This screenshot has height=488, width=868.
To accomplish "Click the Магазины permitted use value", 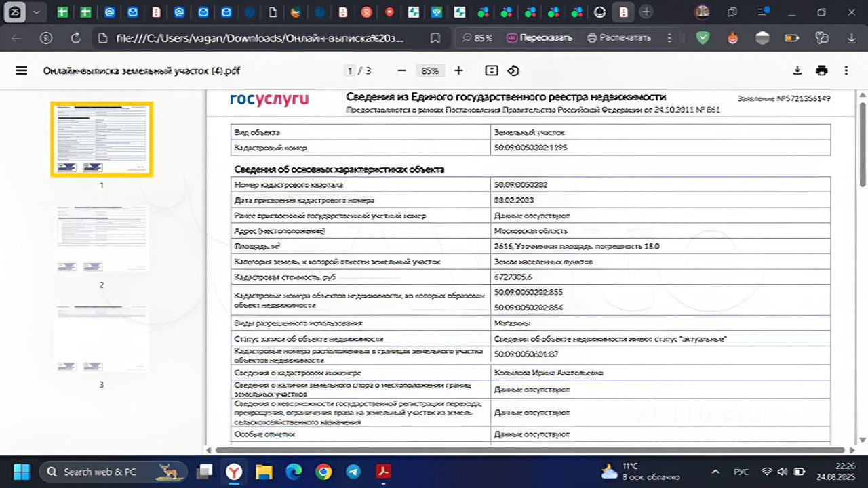I will [513, 323].
